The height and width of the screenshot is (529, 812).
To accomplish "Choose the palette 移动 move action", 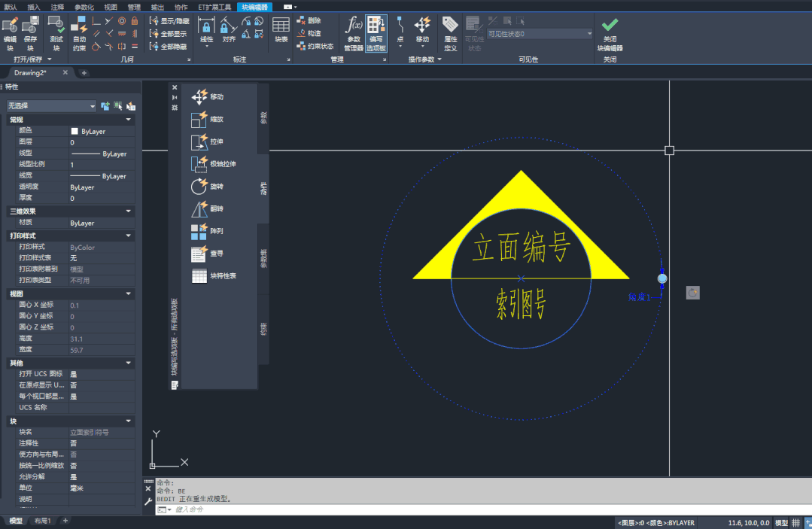I will click(207, 97).
